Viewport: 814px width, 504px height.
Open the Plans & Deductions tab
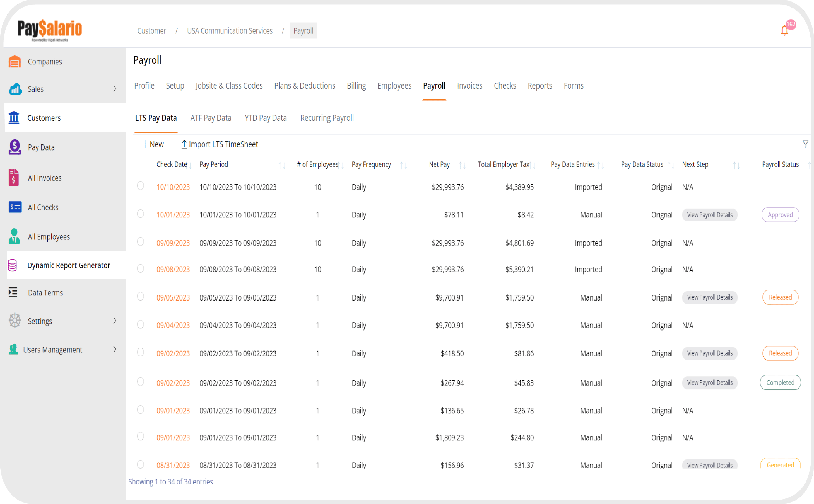(x=304, y=86)
